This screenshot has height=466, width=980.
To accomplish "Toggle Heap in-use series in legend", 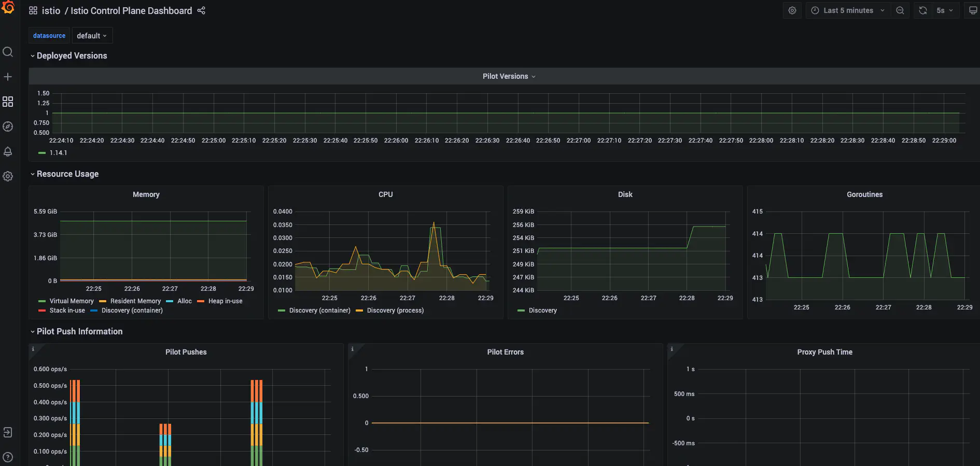I will tap(225, 301).
